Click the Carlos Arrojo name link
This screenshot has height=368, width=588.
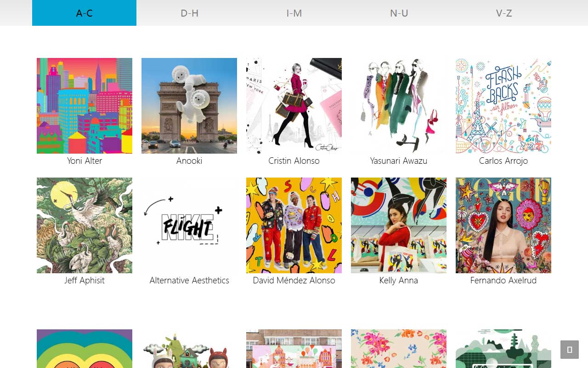point(503,161)
